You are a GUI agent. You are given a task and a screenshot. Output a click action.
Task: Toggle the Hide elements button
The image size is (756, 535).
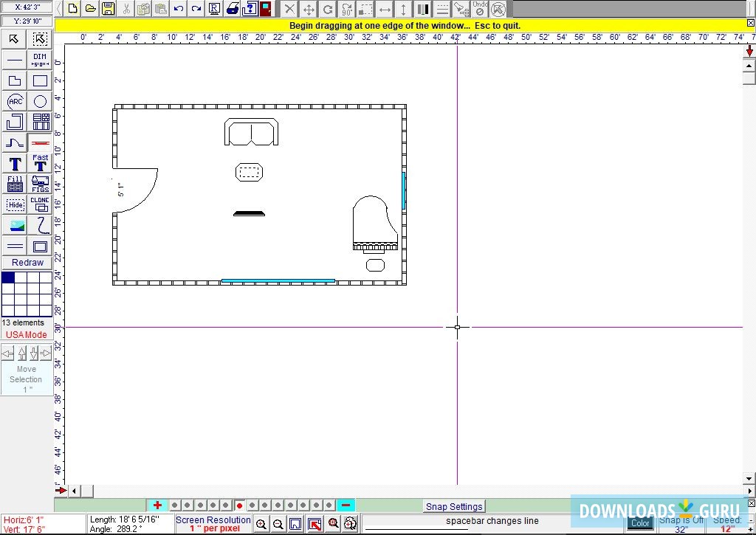point(15,205)
